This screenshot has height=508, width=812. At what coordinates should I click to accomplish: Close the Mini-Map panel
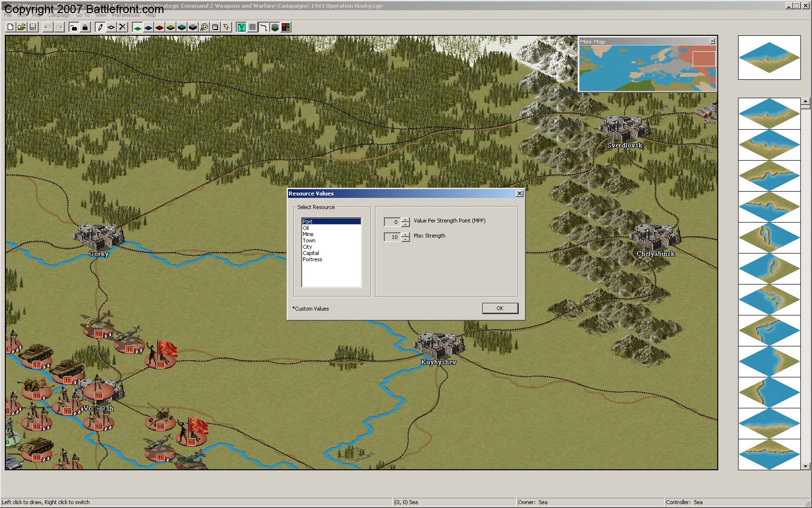click(712, 42)
